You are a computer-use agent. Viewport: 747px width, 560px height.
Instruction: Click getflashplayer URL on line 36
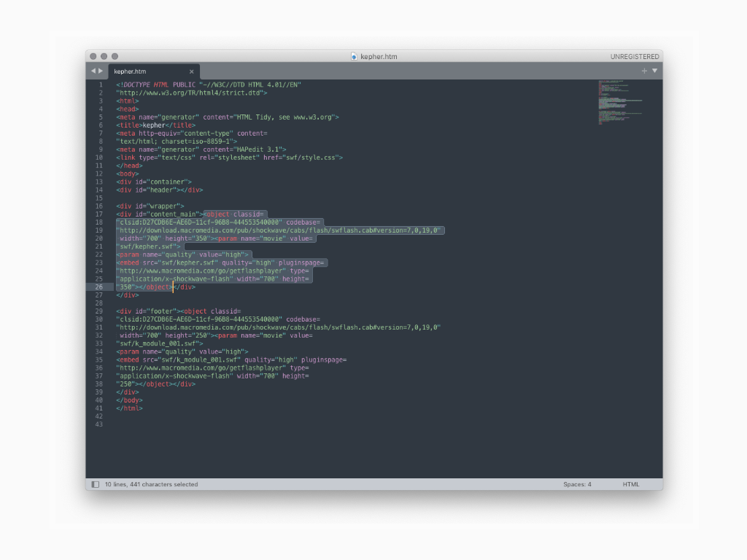point(201,368)
